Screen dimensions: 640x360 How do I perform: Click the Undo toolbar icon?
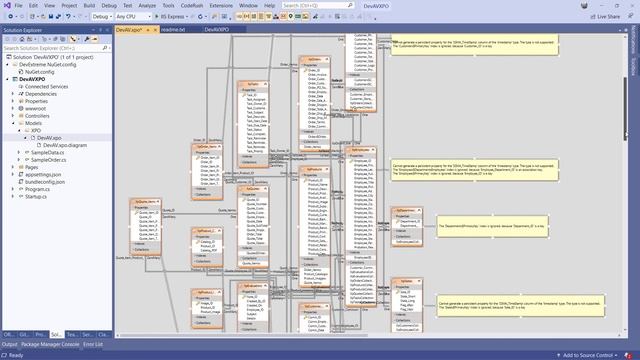(68, 17)
